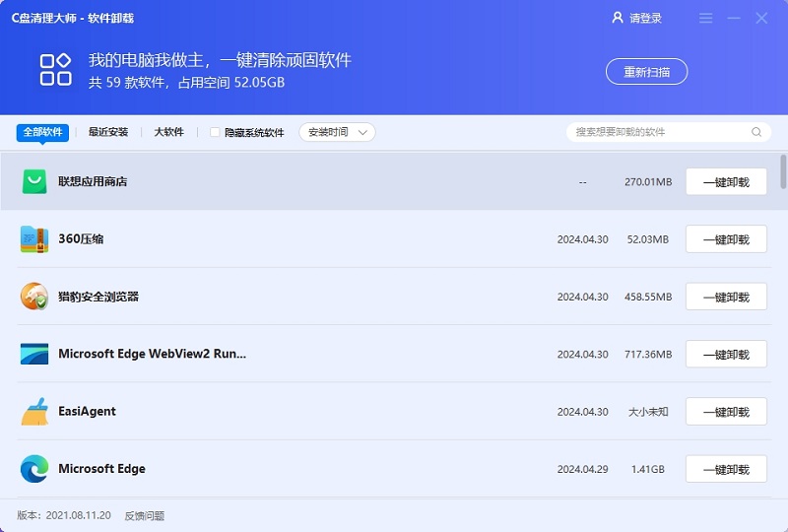The height and width of the screenshot is (532, 788).
Task: Click the Microsoft Edge WebView2 Run... name
Action: [153, 354]
